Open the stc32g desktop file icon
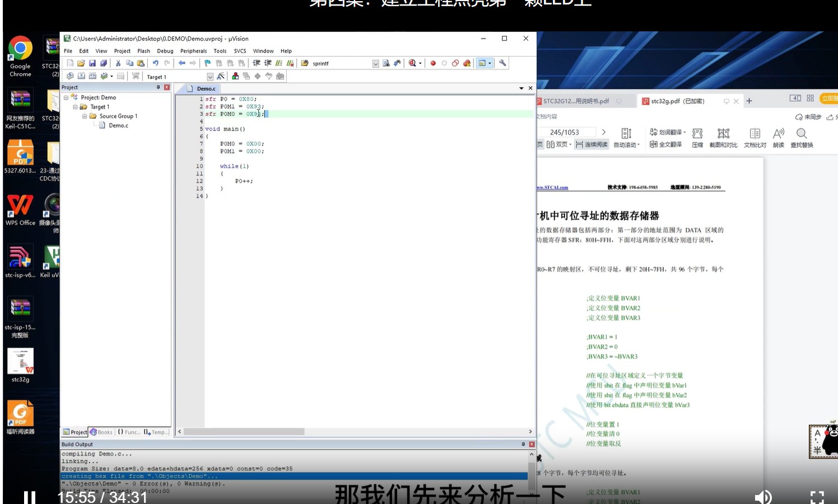The width and height of the screenshot is (838, 504). point(20,366)
